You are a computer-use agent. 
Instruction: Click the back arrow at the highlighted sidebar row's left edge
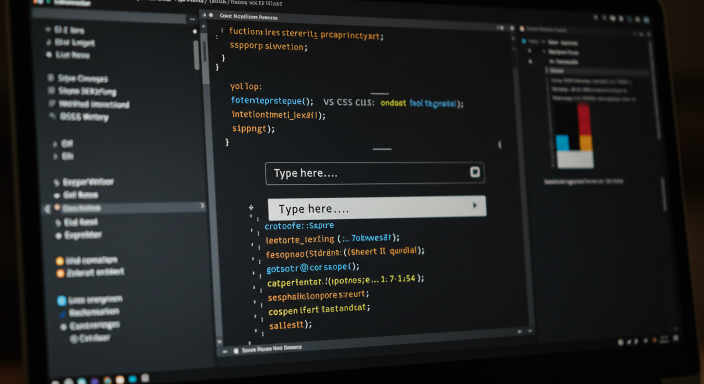(x=47, y=209)
